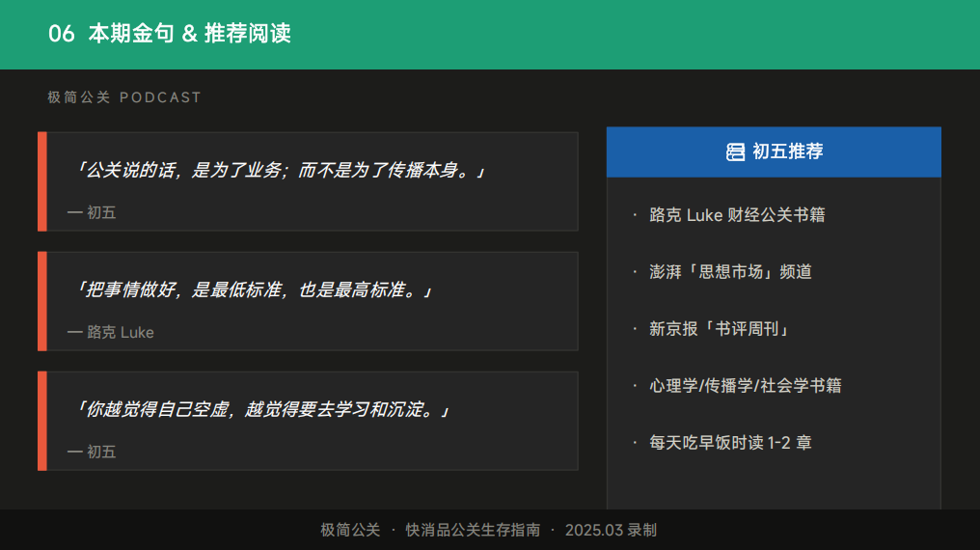Viewport: 980px width, 550px height.
Task: Open the 澎湃「思想市场」频道 item
Action: (x=730, y=272)
